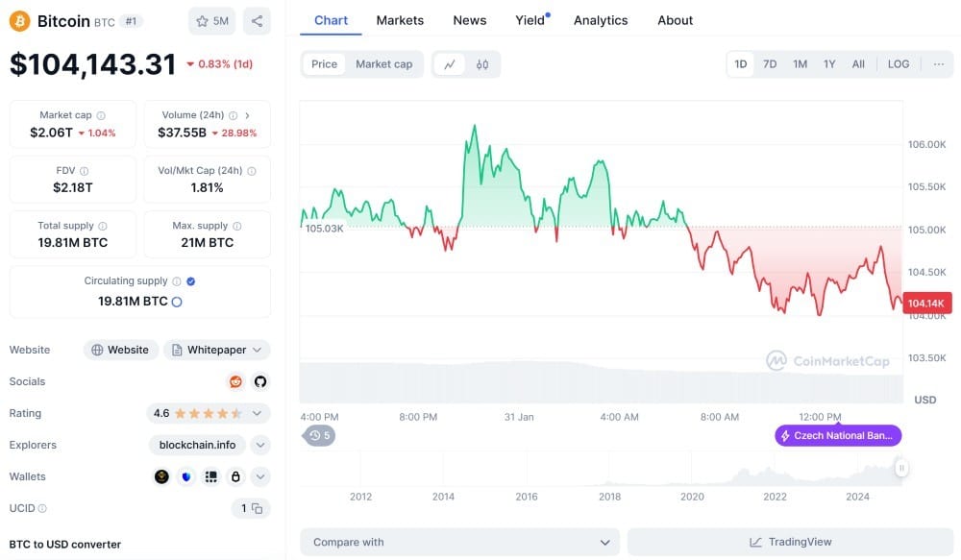Switch the chart to Market cap
This screenshot has width=961, height=560.
(x=383, y=64)
